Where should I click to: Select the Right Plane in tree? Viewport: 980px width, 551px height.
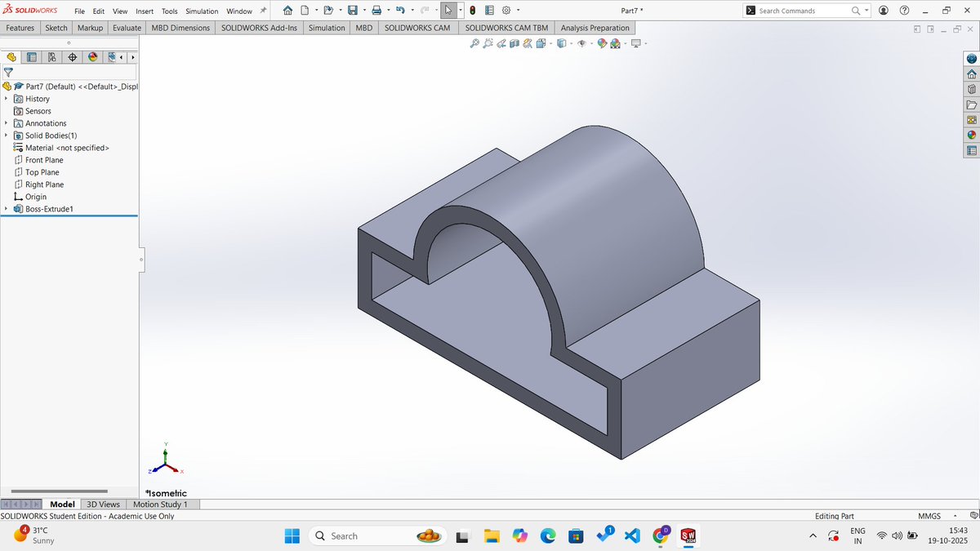(x=44, y=184)
